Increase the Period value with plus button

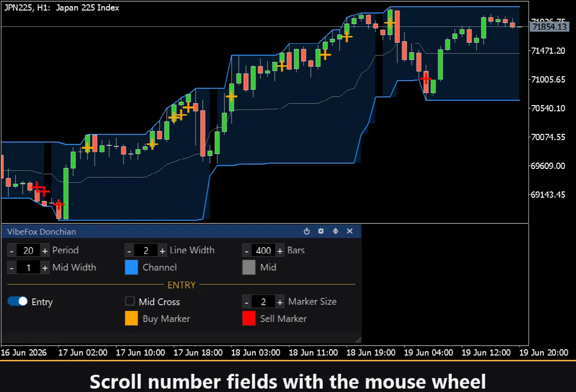[45, 250]
